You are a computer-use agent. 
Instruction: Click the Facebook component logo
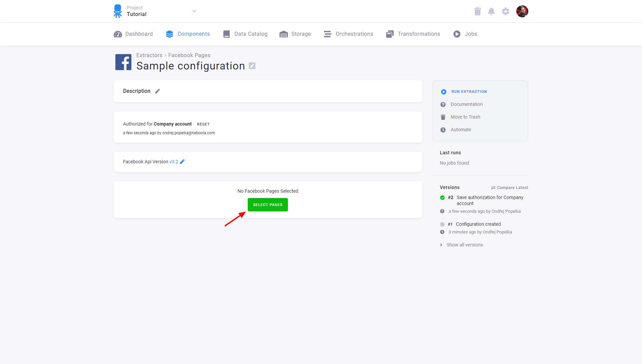click(x=123, y=62)
